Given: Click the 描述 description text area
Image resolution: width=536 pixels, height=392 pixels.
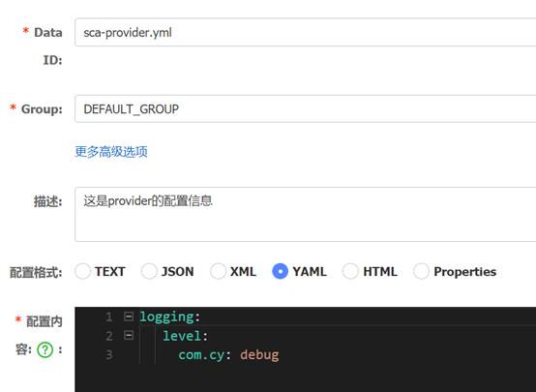Looking at the screenshot, I should (306, 215).
